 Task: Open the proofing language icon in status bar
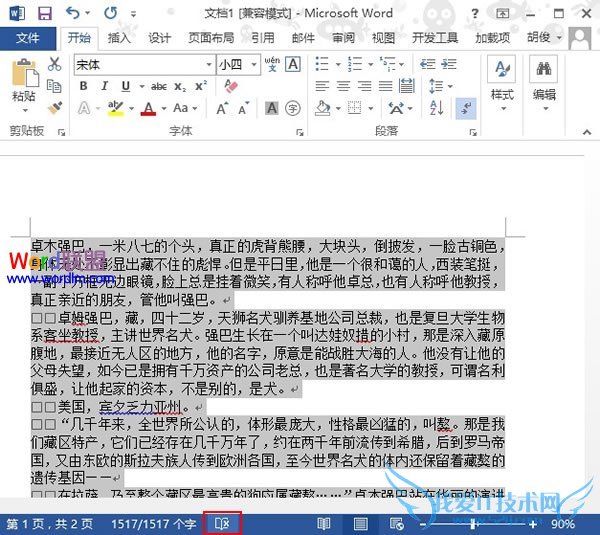[x=222, y=523]
